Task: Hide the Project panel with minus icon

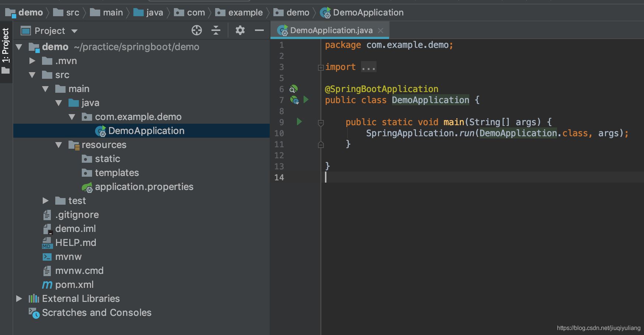Action: click(259, 31)
